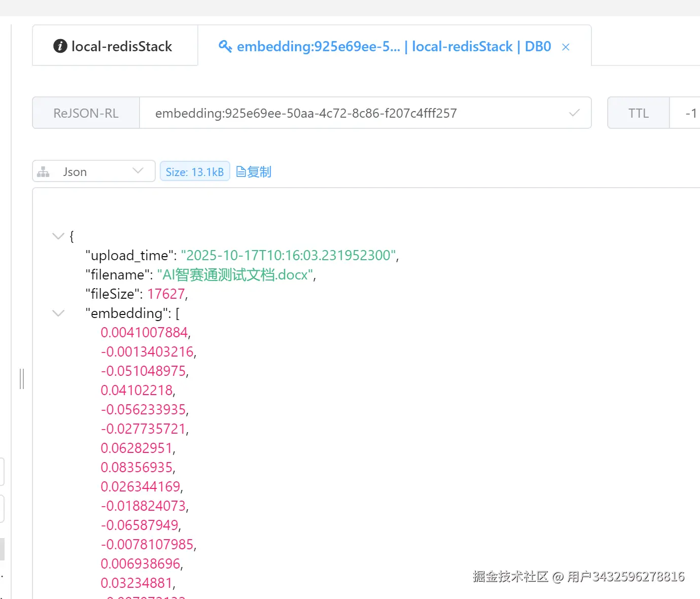Click the sidebar resize handle
This screenshot has height=599, width=700.
22,379
